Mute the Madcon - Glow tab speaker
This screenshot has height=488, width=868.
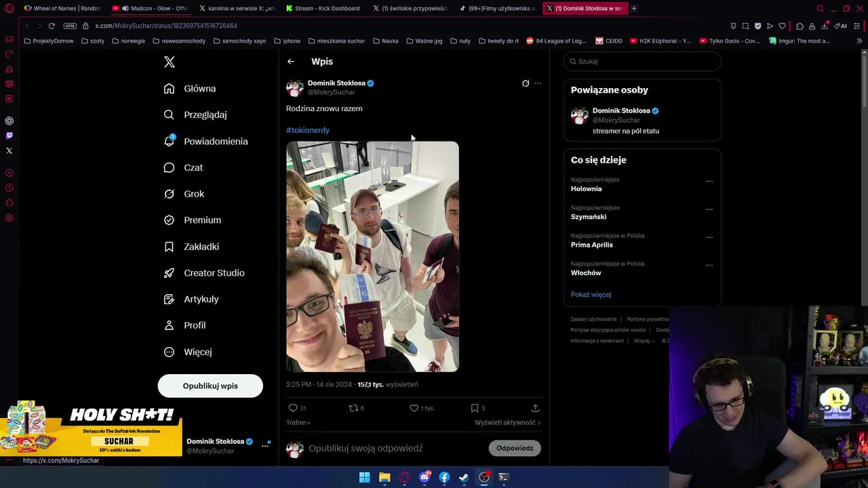(125, 8)
